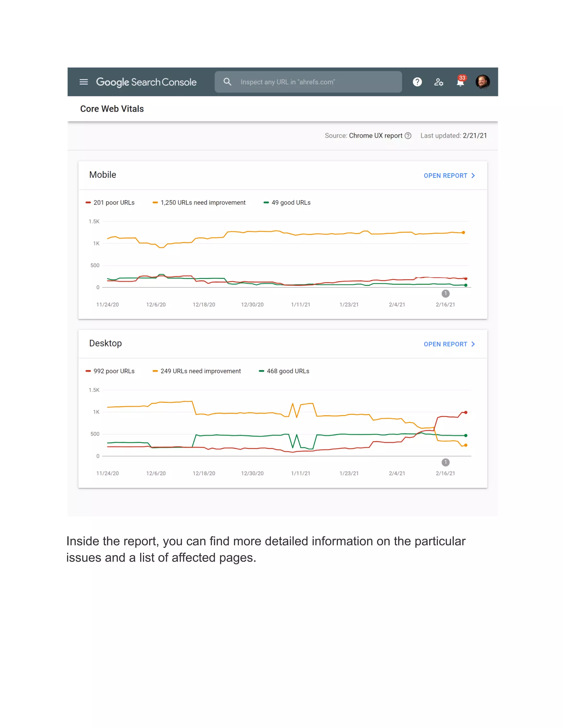The width and height of the screenshot is (563, 728).
Task: Open the hamburger navigation menu
Action: (84, 82)
